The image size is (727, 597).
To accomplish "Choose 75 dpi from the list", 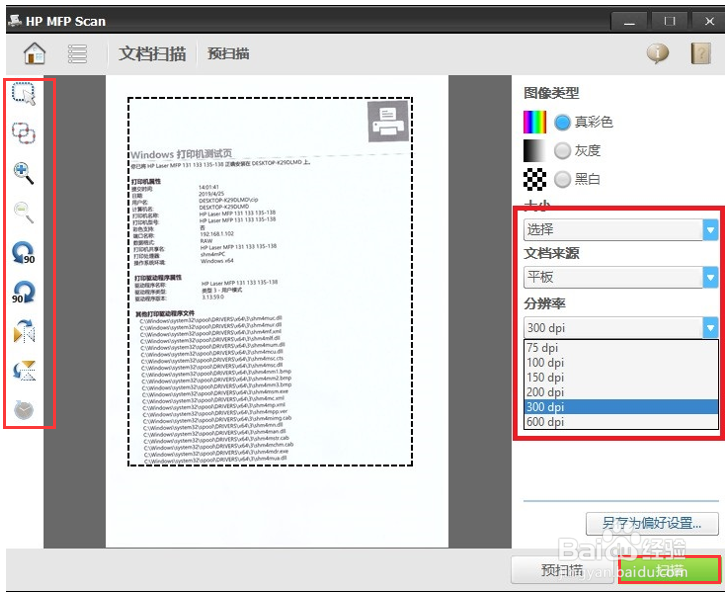I will coord(621,348).
